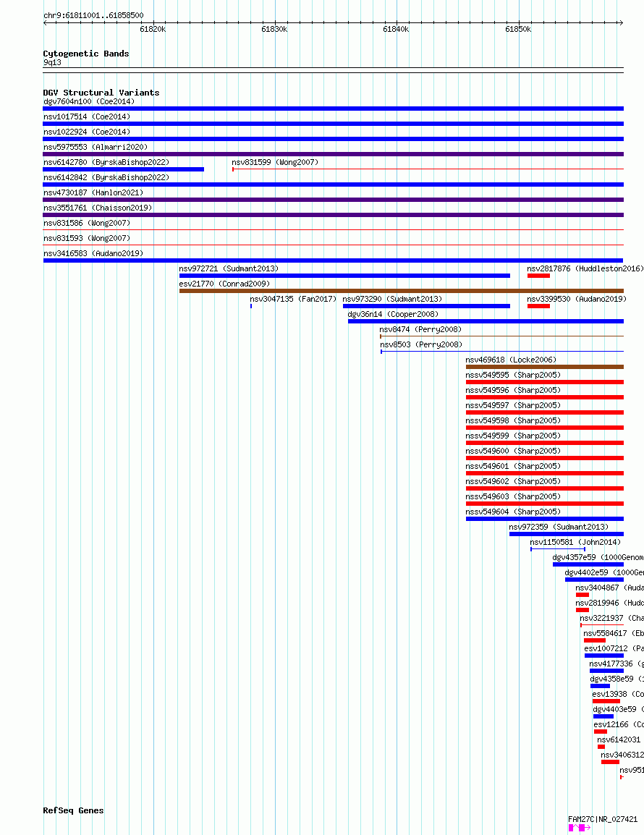Click the nsv972721 (Sudmant2013) blue bar
Screen dimensions: 644x835
click(x=344, y=276)
